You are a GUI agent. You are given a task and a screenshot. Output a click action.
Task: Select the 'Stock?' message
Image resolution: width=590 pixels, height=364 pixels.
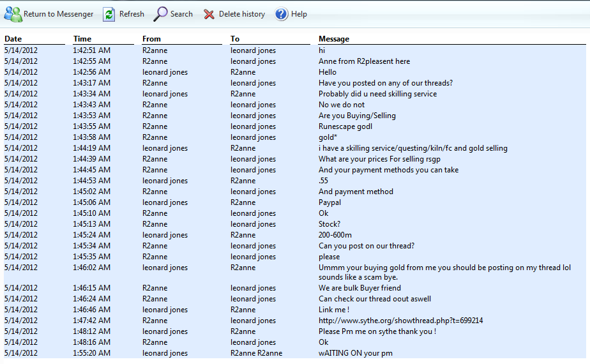(329, 224)
